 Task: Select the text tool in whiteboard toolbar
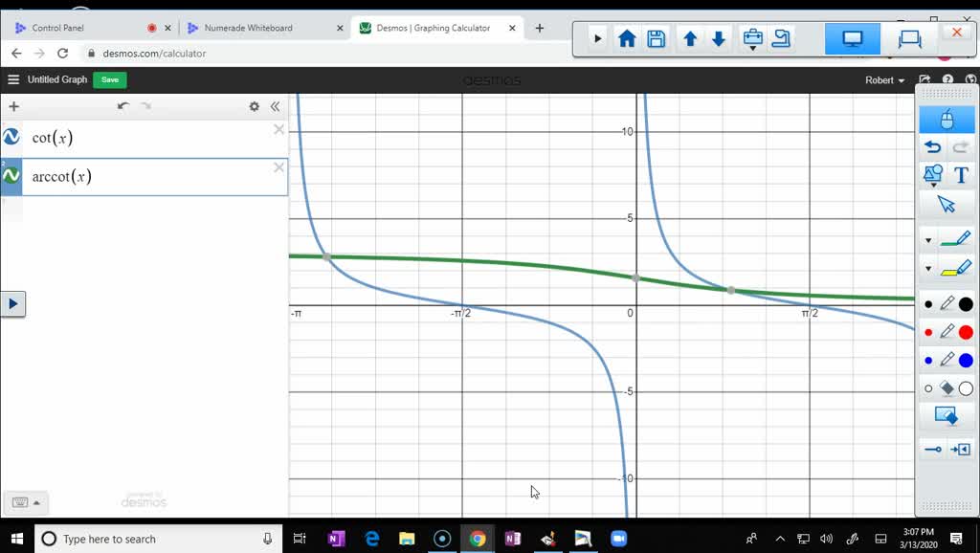click(962, 175)
